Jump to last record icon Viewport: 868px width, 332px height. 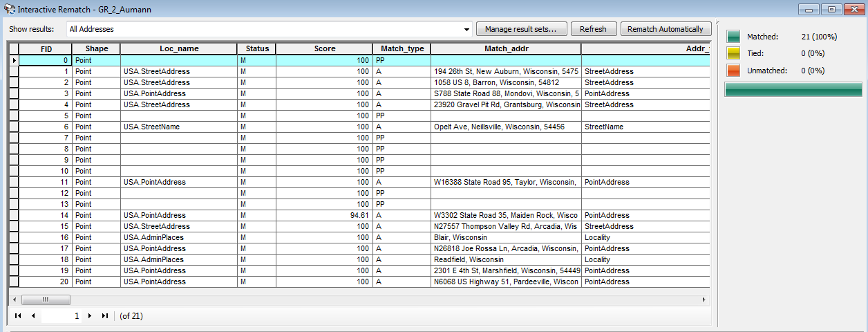pyautogui.click(x=105, y=315)
